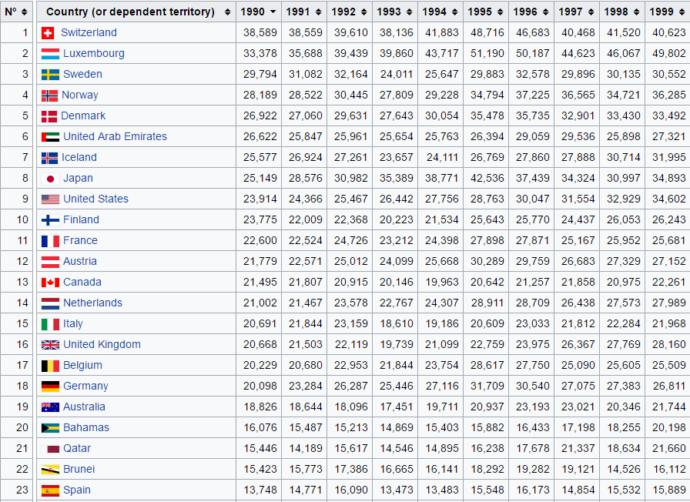Click the Austria flag icon
690x502 pixels.
click(x=50, y=262)
